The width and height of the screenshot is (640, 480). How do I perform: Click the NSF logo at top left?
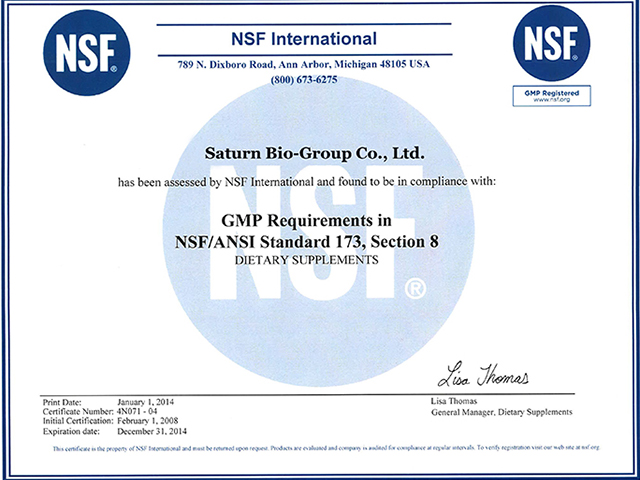tap(87, 53)
